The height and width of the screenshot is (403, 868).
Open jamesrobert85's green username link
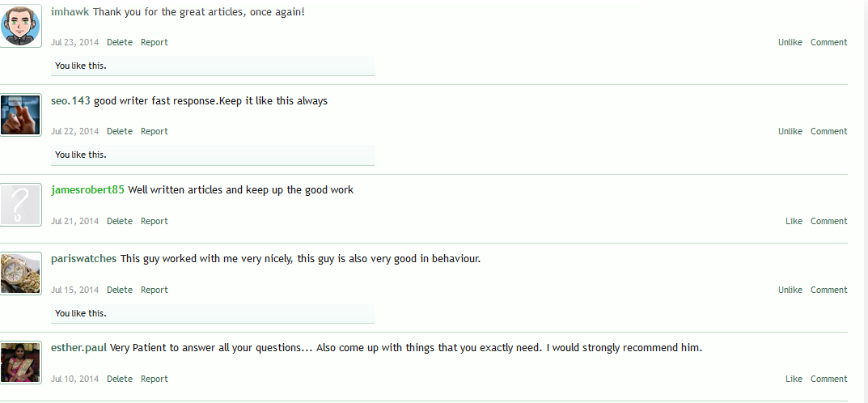(87, 190)
